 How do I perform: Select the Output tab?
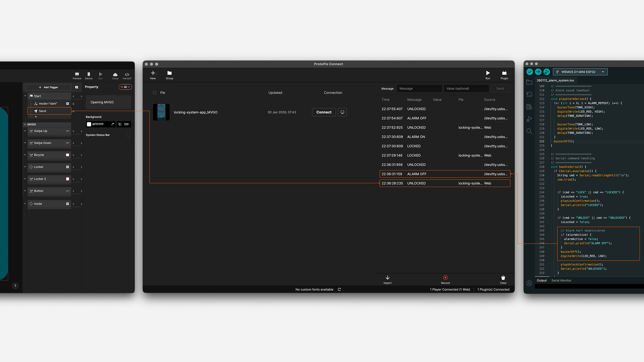(x=541, y=280)
